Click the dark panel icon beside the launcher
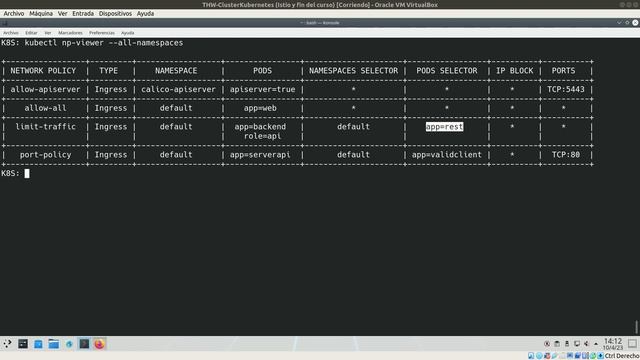This screenshot has height=360, width=640. click(x=23, y=344)
